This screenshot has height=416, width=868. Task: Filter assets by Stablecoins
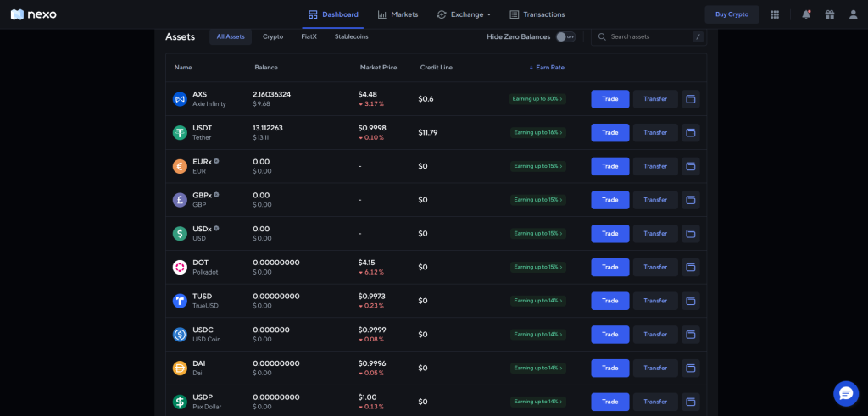coord(352,36)
